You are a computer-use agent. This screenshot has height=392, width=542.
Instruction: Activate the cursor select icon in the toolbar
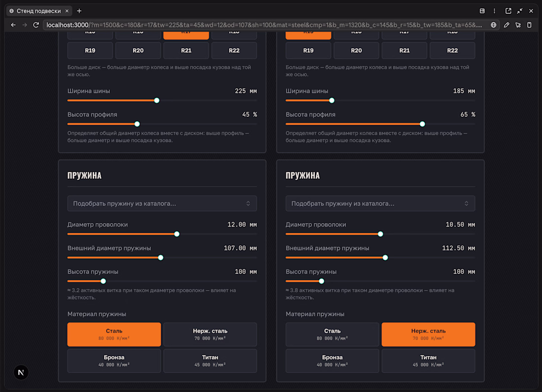pyautogui.click(x=518, y=25)
